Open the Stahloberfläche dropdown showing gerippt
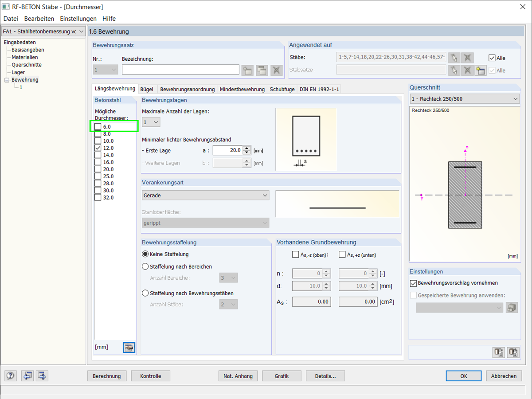532x399 pixels. click(205, 223)
